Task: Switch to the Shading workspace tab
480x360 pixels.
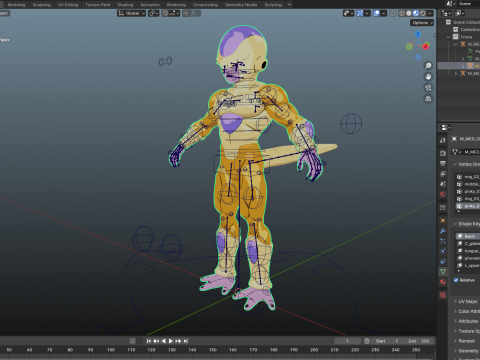Action: click(x=125, y=5)
